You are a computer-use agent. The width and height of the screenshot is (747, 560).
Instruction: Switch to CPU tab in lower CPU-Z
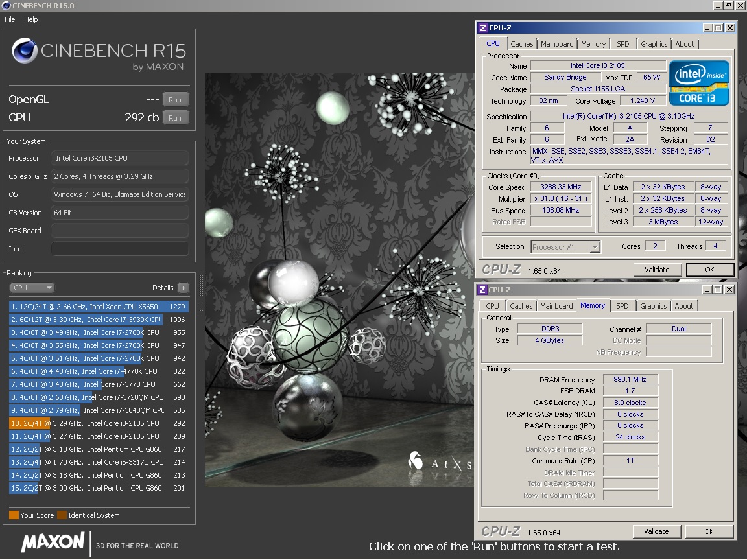[x=493, y=306]
